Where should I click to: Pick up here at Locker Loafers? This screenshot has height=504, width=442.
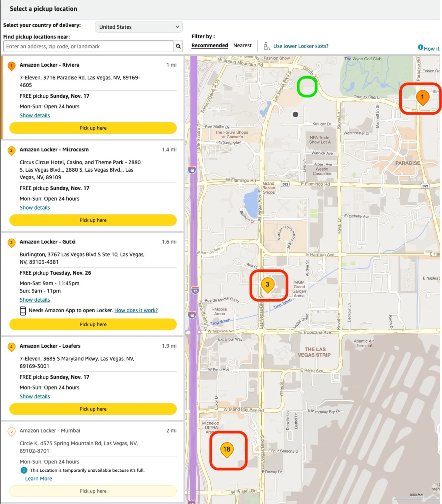point(93,409)
